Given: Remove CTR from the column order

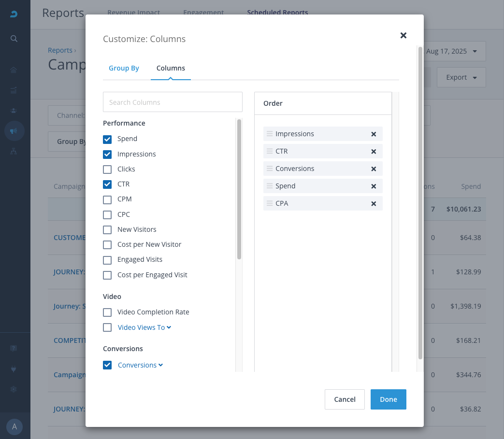Looking at the screenshot, I should click(374, 152).
